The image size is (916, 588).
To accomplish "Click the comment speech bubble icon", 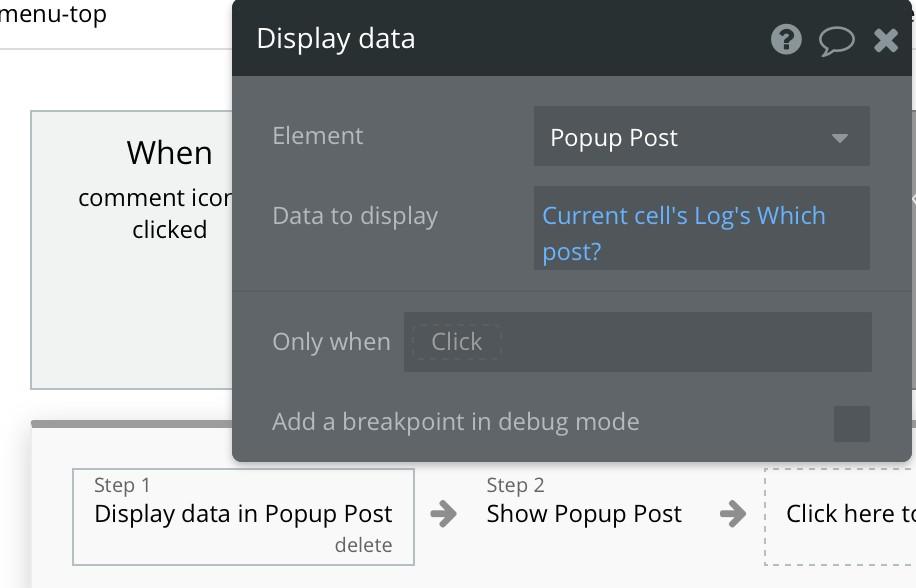I will [x=837, y=41].
